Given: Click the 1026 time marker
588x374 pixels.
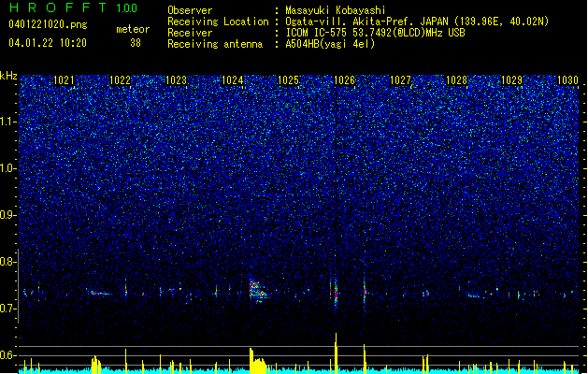Looking at the screenshot, I should tap(344, 80).
